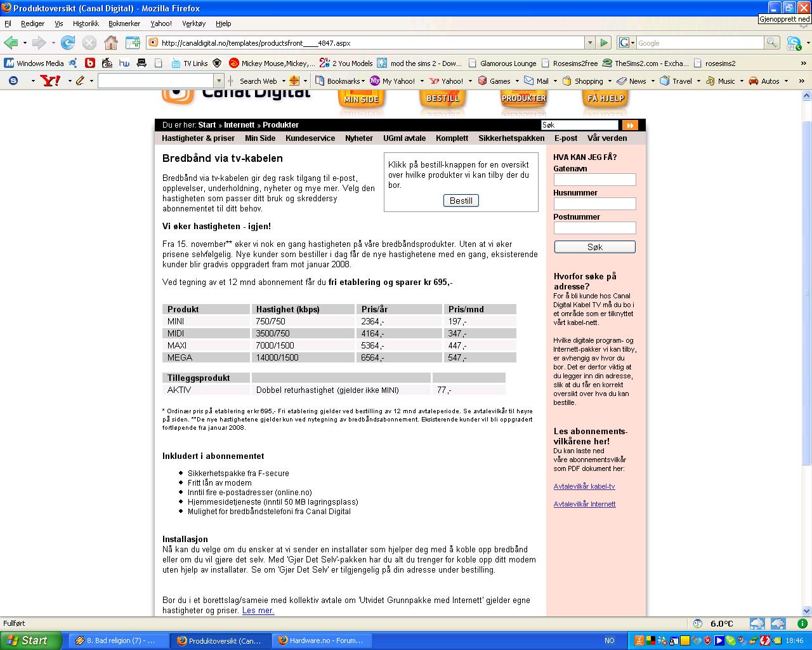Open the Bokmerker menu

pos(124,23)
